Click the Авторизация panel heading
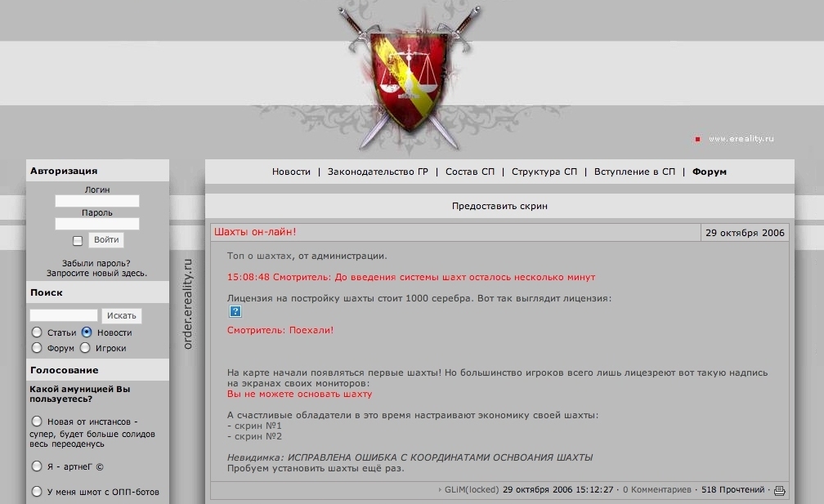Screen dimensions: 824x504 (64, 171)
